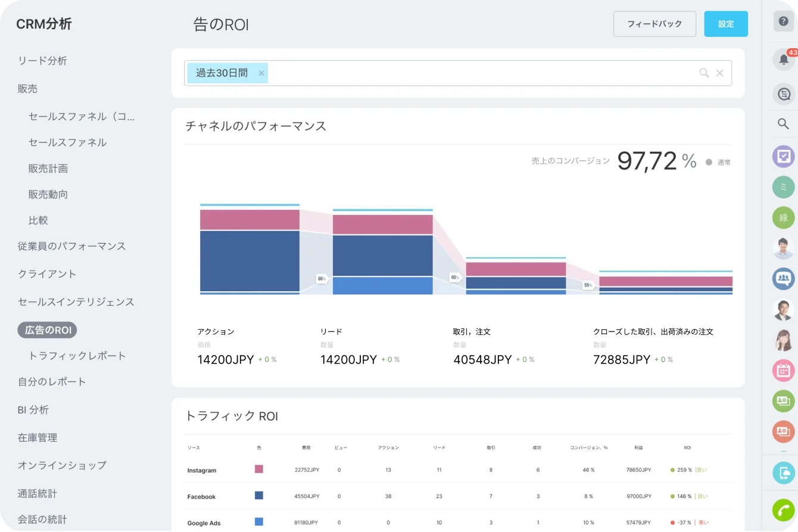Remove the 過去30日間 filter chip

(261, 73)
